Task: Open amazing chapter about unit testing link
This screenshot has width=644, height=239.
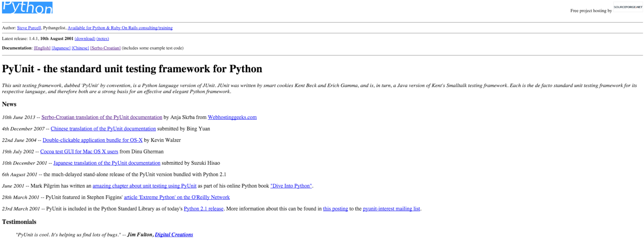Action: coord(144,186)
